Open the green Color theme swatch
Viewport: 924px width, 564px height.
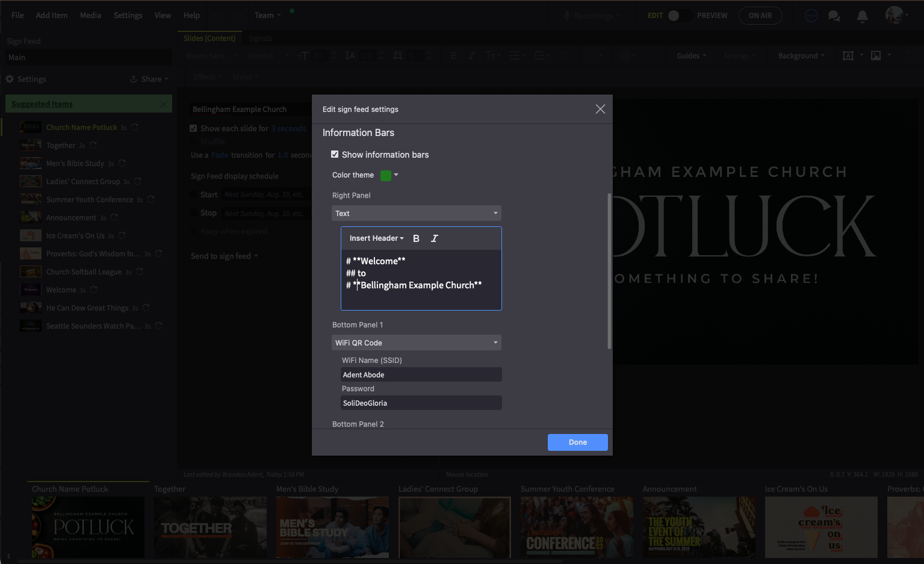tap(386, 175)
